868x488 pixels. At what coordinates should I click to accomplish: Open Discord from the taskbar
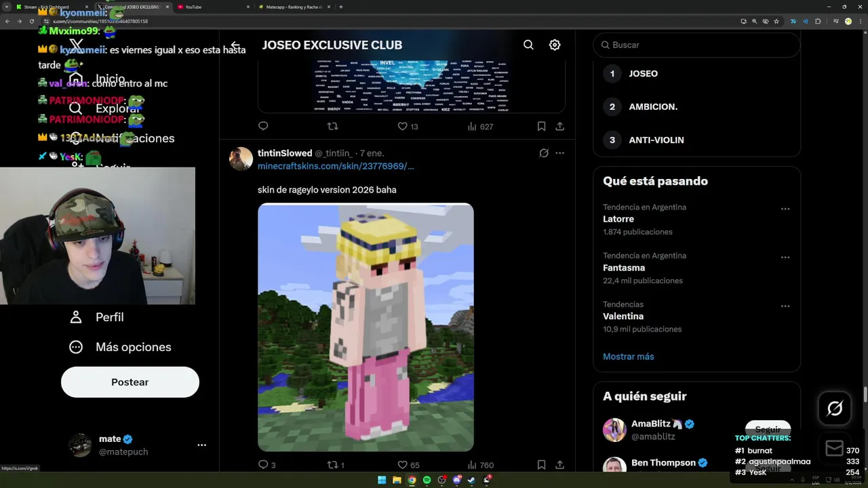456,480
